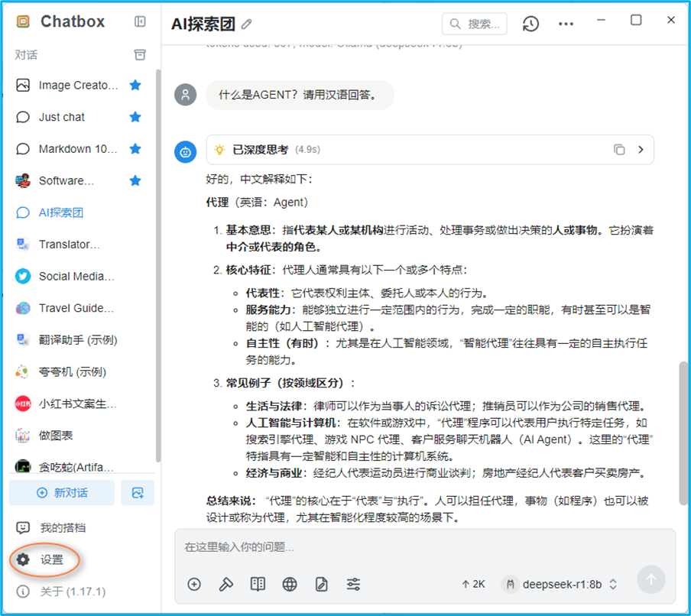Click the 代理（英语：Agent）heading text
691x616 pixels.
click(257, 203)
